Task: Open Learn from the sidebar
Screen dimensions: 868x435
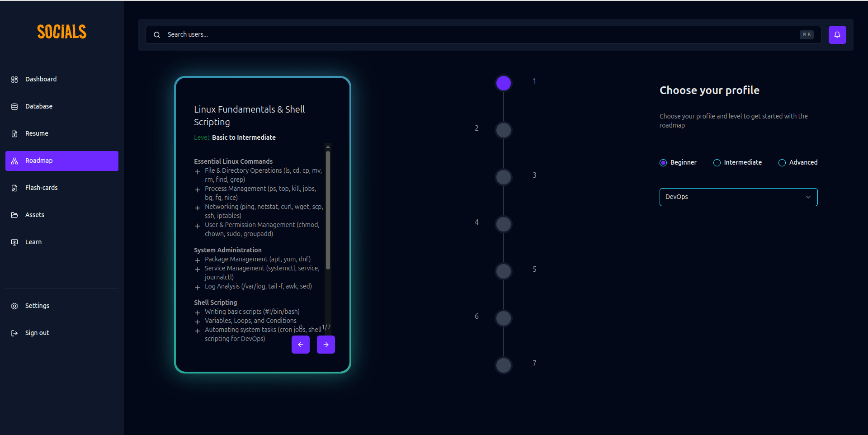Action: pos(62,242)
